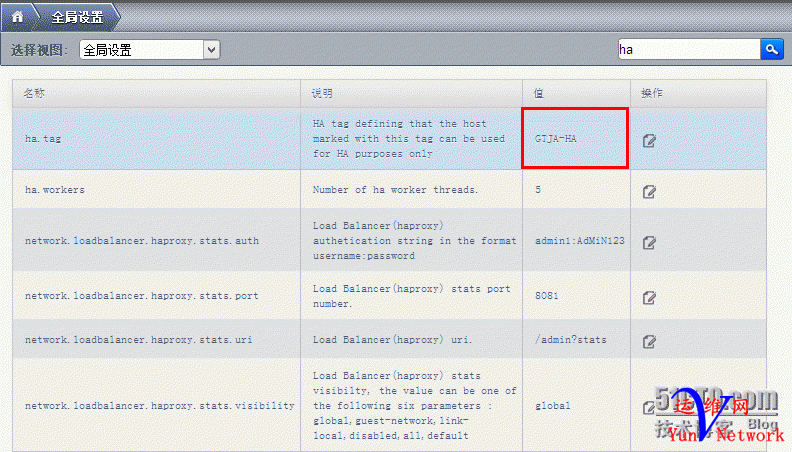
Task: Select the 全局设置 breadcrumb tab
Action: [77, 17]
